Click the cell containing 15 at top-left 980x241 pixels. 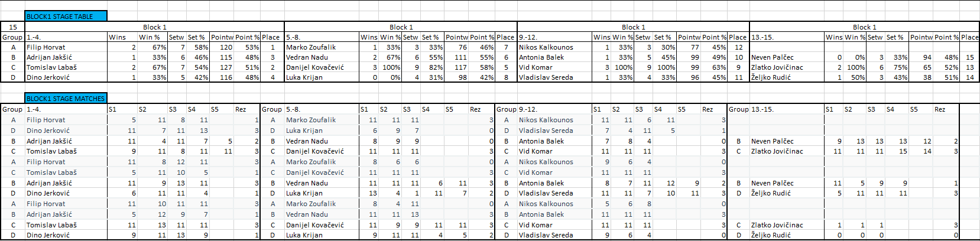tap(13, 27)
